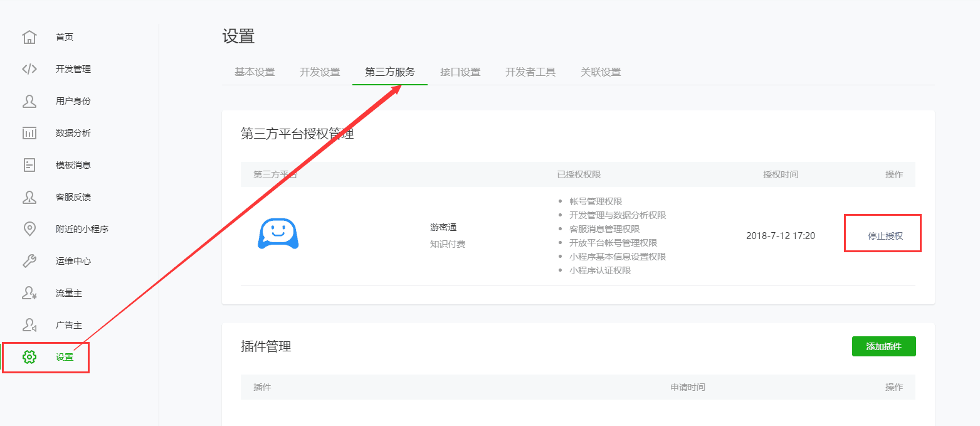980x426 pixels.
Task: Open the wrench icon for 运维中心
Action: coord(29,261)
